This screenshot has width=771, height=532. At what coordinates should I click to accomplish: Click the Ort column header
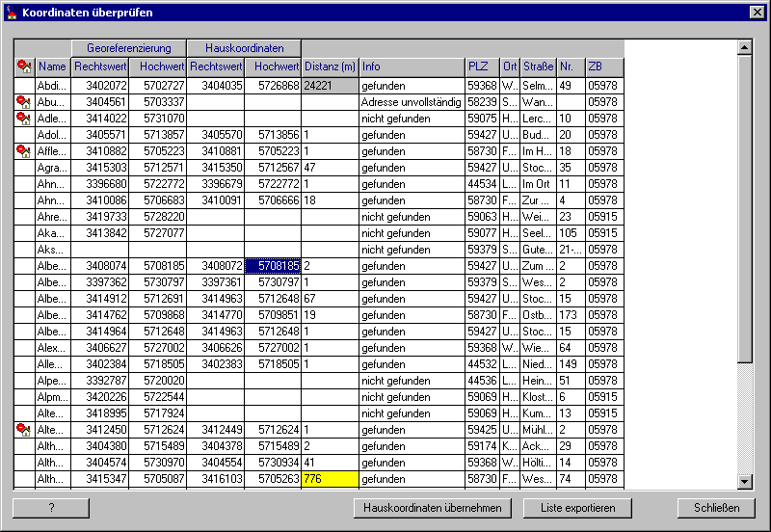pyautogui.click(x=510, y=66)
